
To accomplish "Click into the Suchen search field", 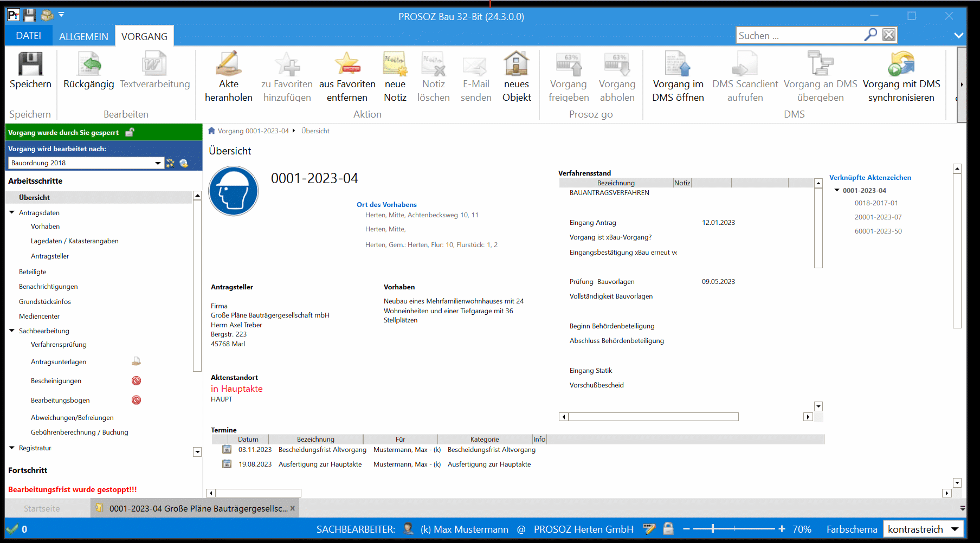I will tap(800, 35).
